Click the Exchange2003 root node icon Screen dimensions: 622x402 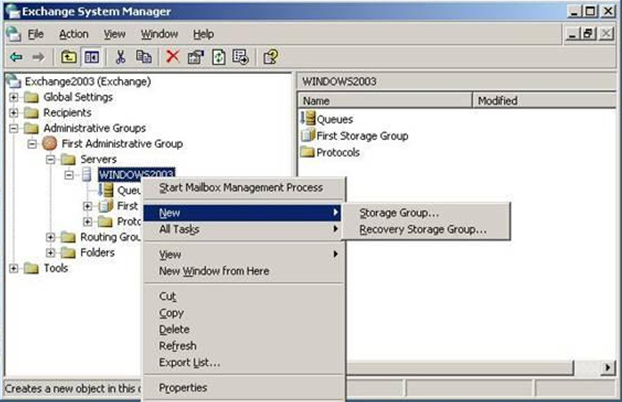14,81
